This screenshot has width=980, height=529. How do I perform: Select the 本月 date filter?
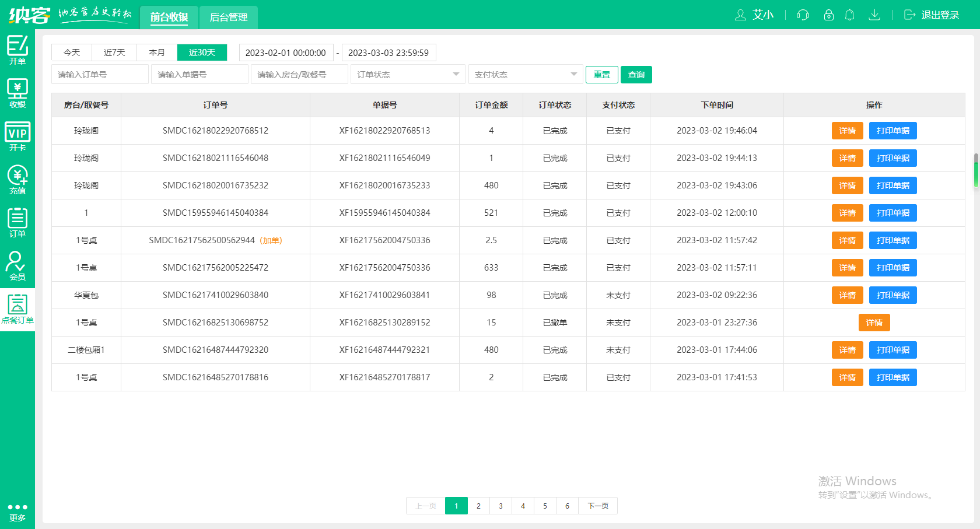click(x=157, y=52)
